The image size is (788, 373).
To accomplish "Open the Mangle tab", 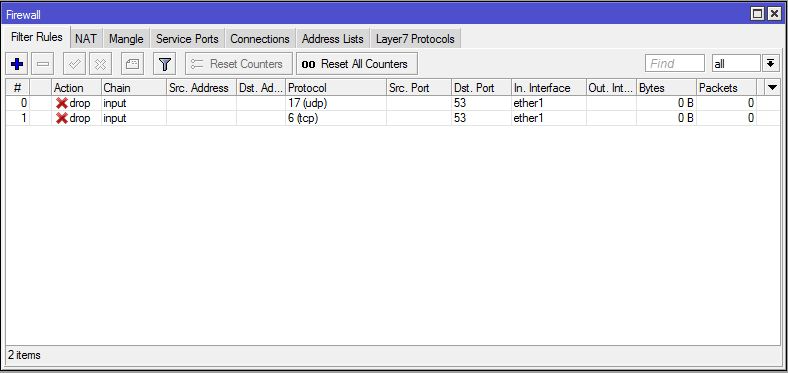I will pos(126,39).
